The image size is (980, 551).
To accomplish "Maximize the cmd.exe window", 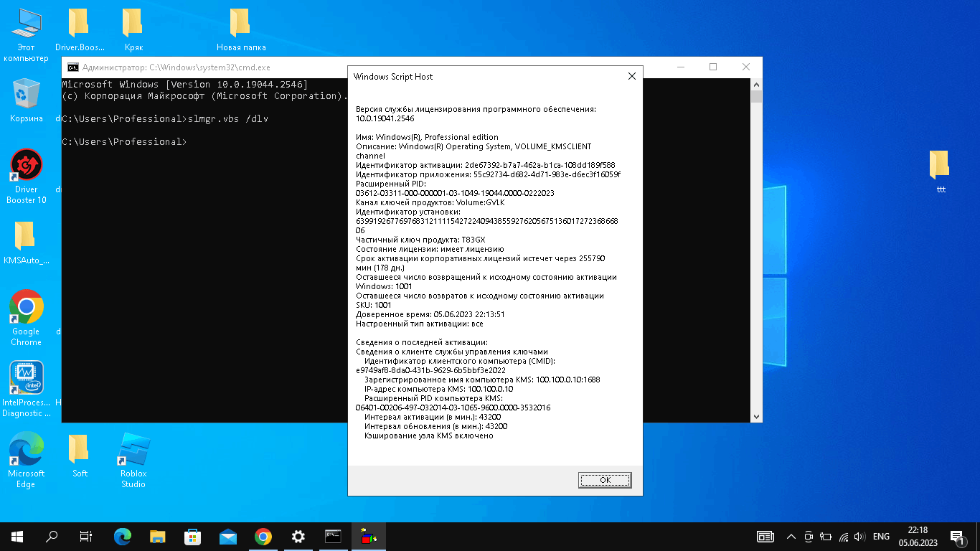I will coord(713,67).
